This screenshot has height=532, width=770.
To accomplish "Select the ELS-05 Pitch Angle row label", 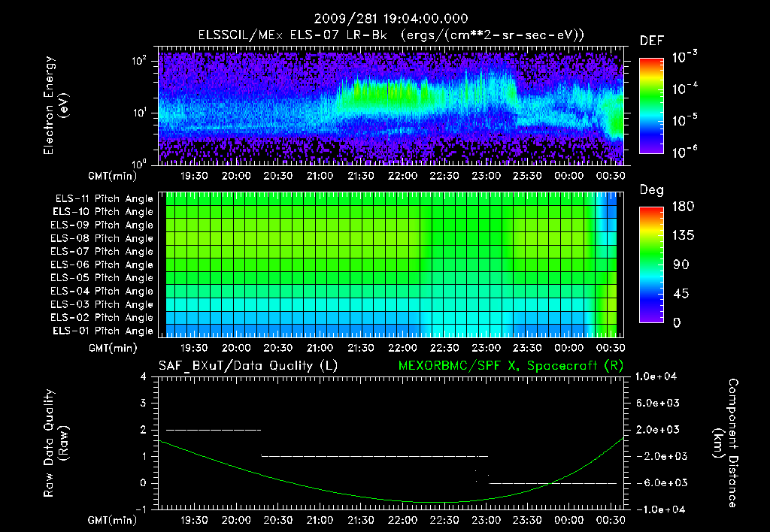I will pyautogui.click(x=102, y=278).
